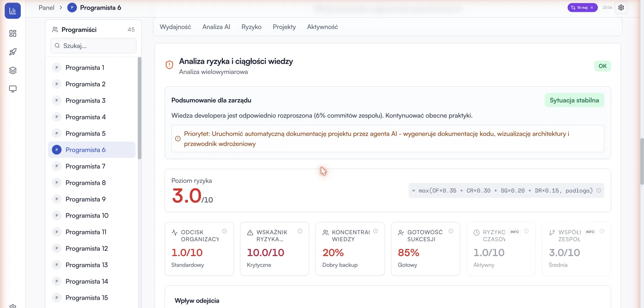
Task: Click the Koncentracja wiedzy users icon
Action: point(326,232)
